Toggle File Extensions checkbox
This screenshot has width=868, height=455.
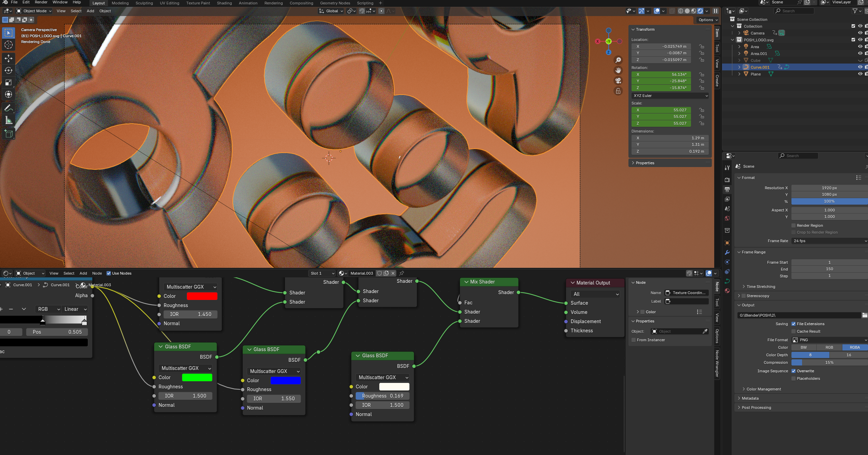point(794,324)
